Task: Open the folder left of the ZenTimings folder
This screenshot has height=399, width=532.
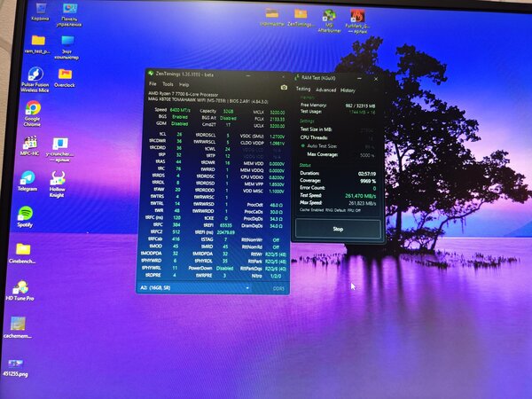Action: (x=272, y=17)
